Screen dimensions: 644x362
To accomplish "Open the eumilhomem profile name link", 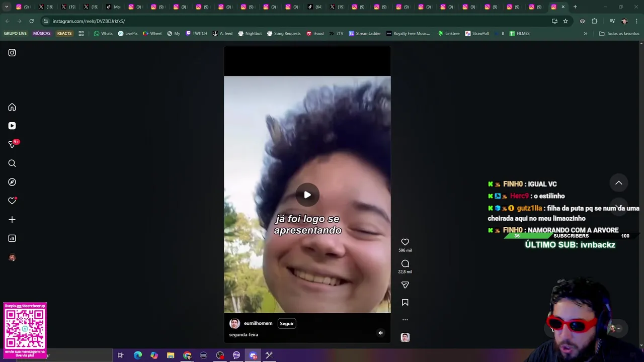I will (x=258, y=323).
